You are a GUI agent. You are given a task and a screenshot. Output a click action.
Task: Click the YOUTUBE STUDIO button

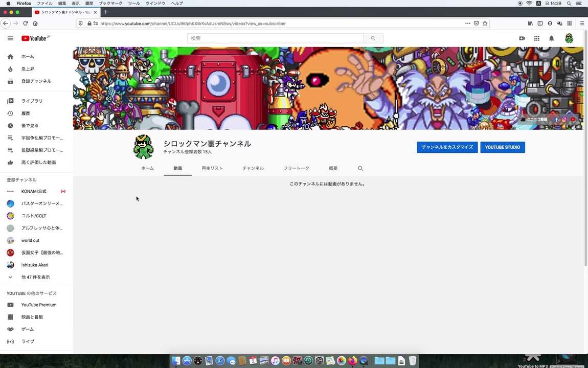[503, 147]
